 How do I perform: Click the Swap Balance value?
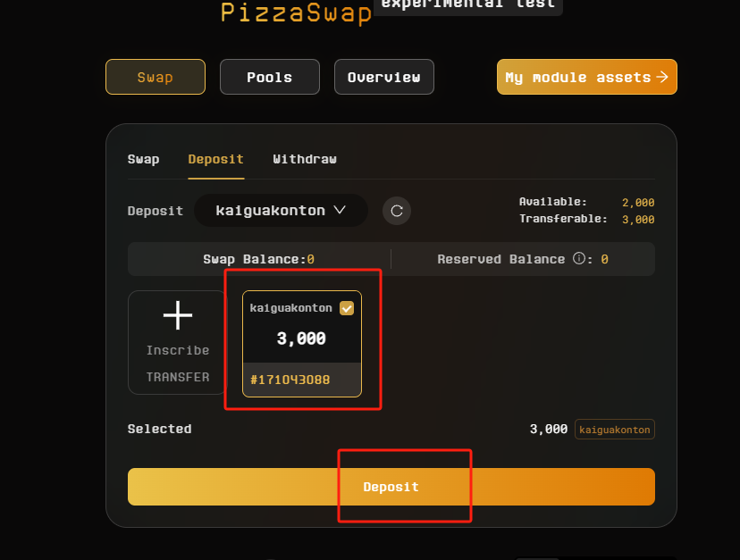[310, 259]
